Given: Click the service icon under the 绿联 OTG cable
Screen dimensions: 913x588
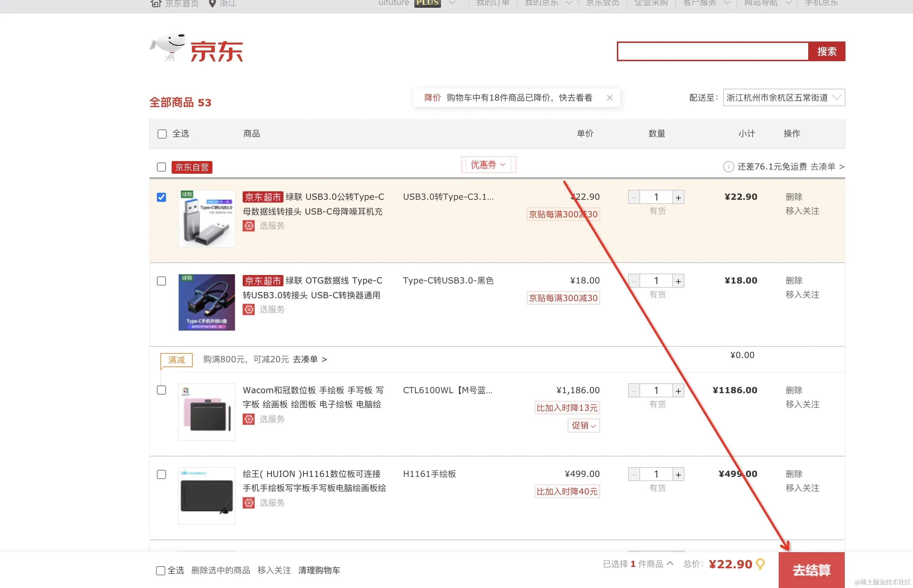Looking at the screenshot, I should tap(249, 310).
